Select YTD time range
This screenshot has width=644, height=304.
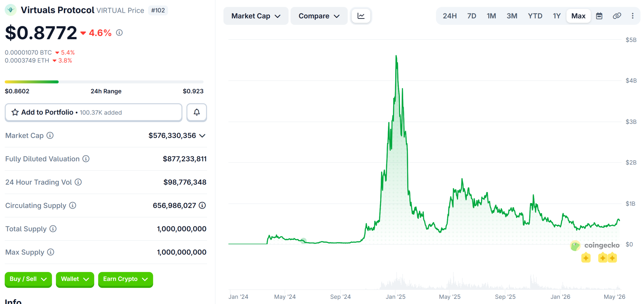click(x=535, y=16)
